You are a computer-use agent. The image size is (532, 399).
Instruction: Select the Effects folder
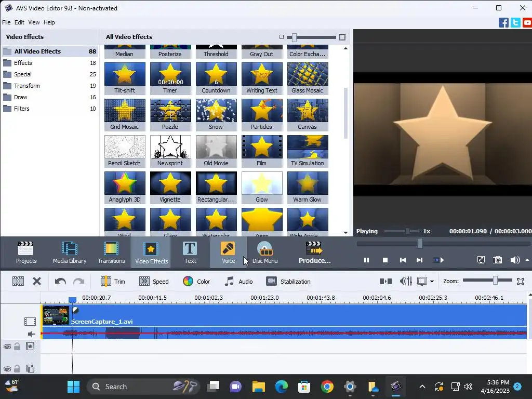49,63
